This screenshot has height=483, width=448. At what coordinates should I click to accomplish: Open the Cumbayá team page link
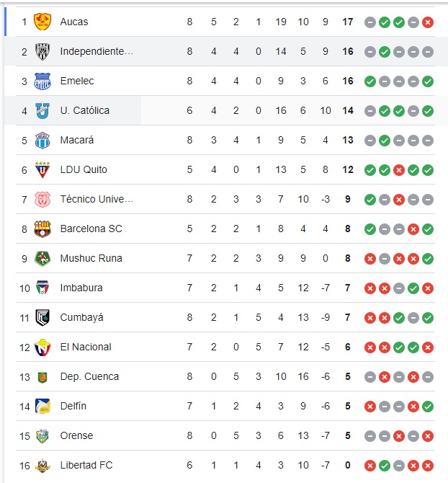(x=82, y=317)
